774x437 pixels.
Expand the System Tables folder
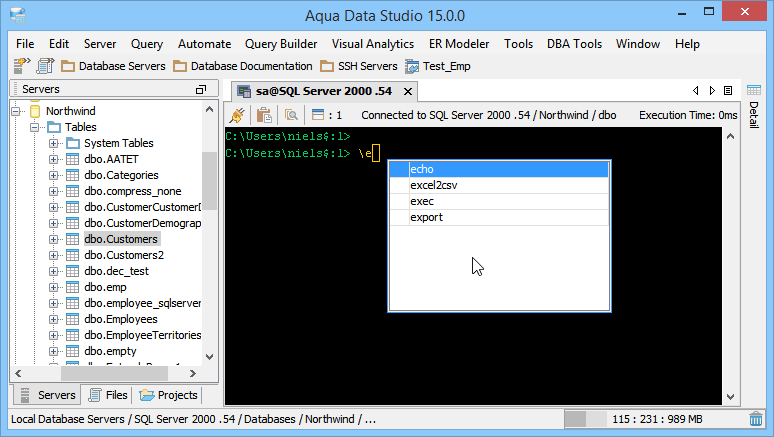click(x=54, y=143)
